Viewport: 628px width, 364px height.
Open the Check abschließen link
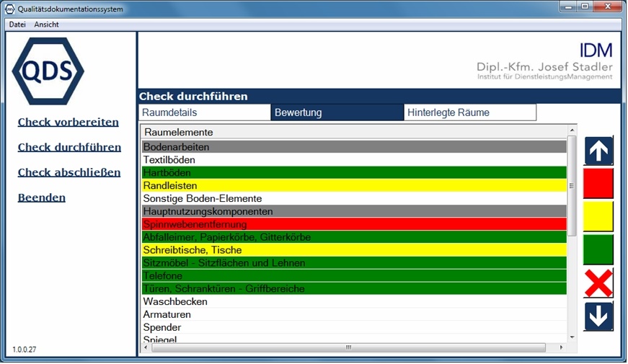point(69,172)
